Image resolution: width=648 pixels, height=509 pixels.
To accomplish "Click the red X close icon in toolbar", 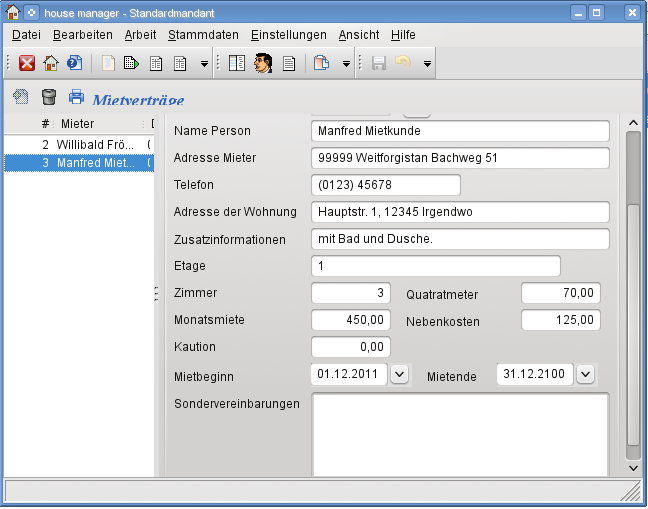I will [x=27, y=63].
